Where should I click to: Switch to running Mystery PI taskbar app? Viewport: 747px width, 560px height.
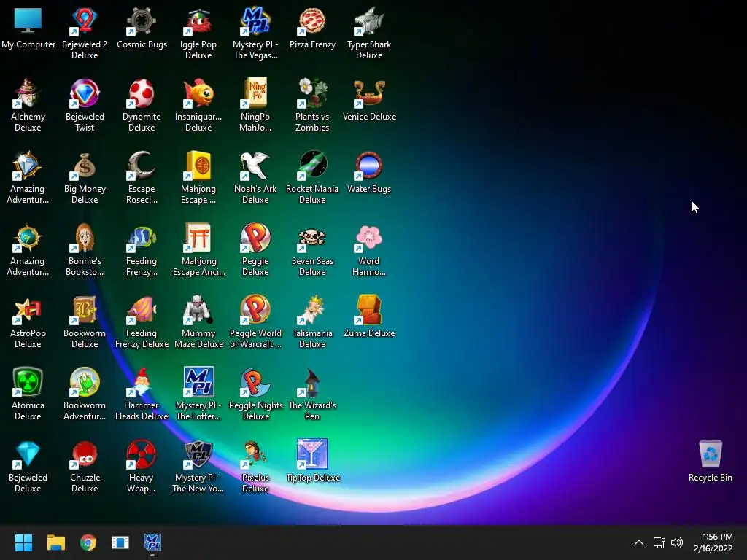point(152,542)
